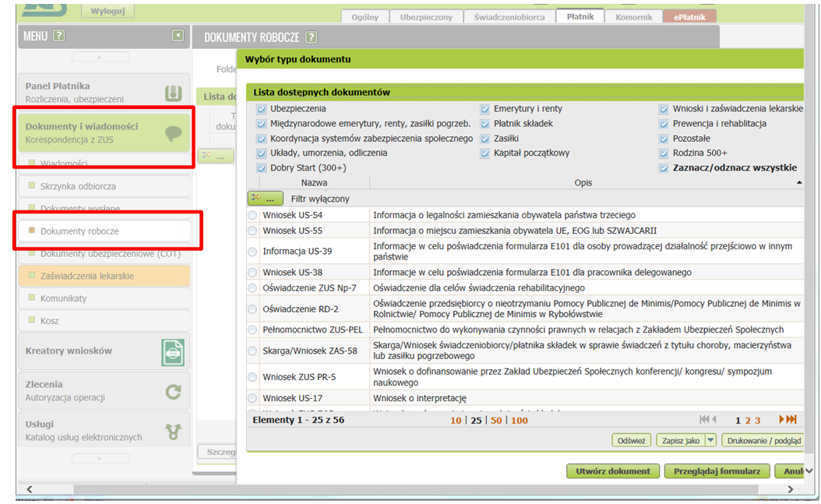The height and width of the screenshot is (504, 821).
Task: Open the Zapisz jako dropdown arrow
Action: pos(710,440)
